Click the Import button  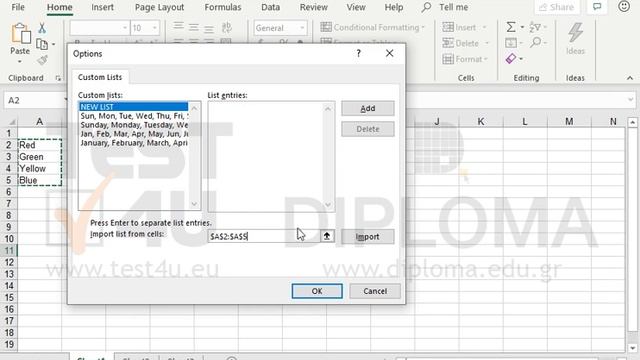pos(367,237)
